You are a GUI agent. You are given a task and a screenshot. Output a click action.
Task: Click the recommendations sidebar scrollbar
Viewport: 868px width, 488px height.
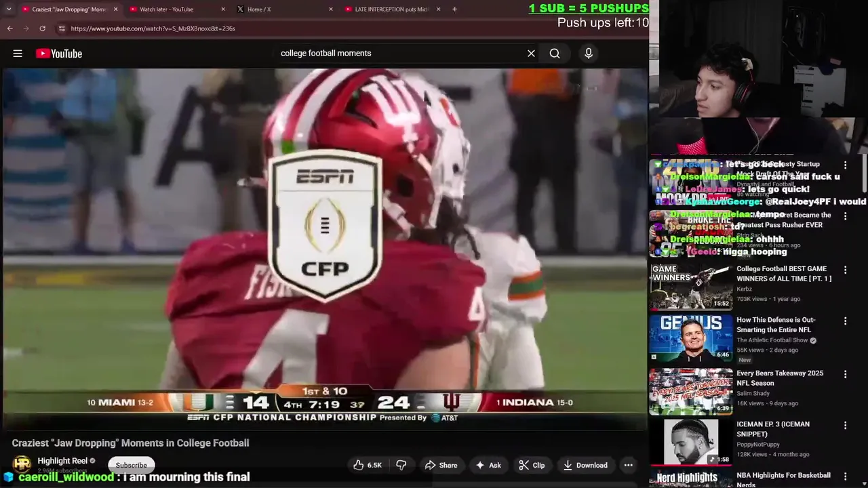[x=865, y=173]
